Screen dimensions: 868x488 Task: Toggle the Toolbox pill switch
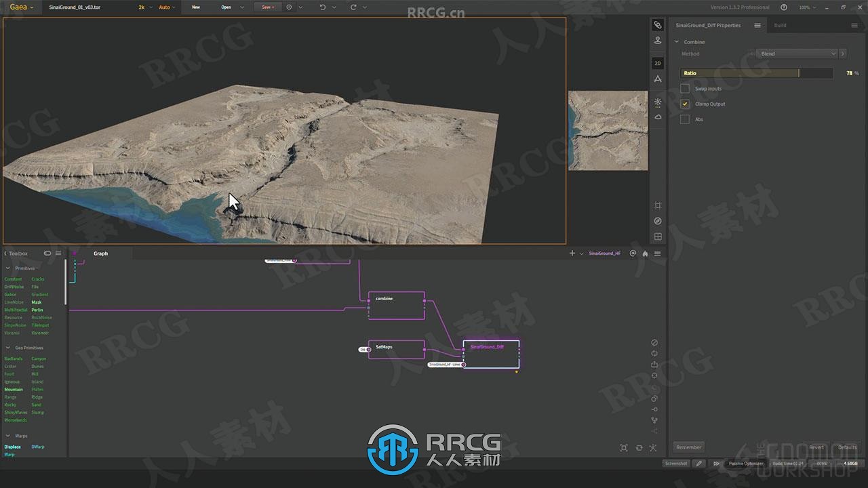(x=47, y=253)
